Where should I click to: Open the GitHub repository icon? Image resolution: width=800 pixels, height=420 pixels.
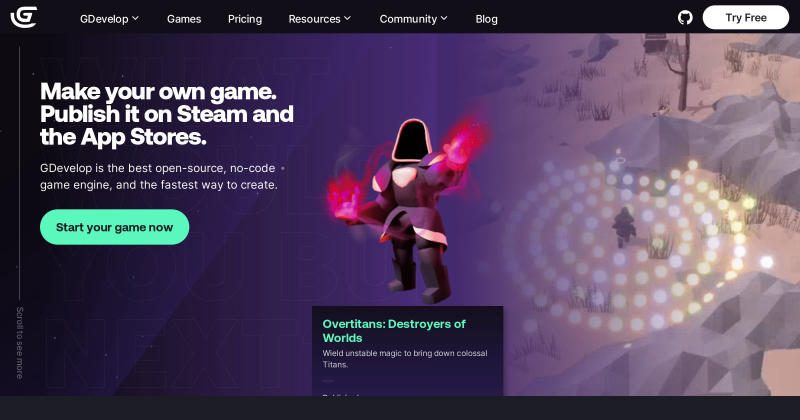[685, 18]
